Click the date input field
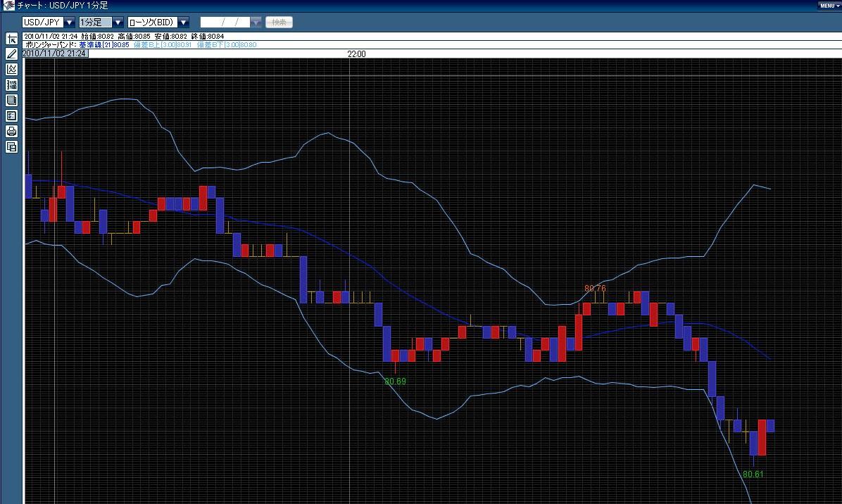Viewport: 842px width, 504px height. point(225,23)
